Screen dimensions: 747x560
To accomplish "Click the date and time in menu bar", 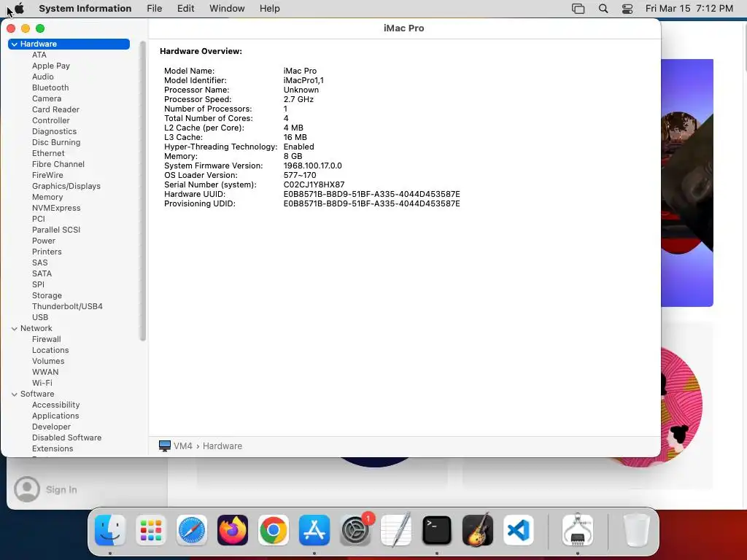I will coord(689,9).
